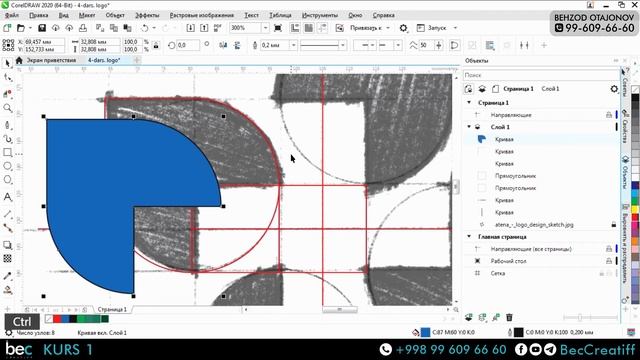Toggle grid display in toolbar
Image resolution: width=640 pixels, height=360 pixels.
pyautogui.click(x=309, y=28)
